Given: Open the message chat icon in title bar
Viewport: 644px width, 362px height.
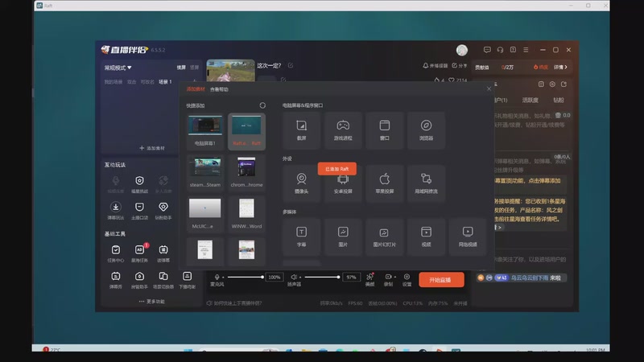Looking at the screenshot, I should (x=487, y=50).
